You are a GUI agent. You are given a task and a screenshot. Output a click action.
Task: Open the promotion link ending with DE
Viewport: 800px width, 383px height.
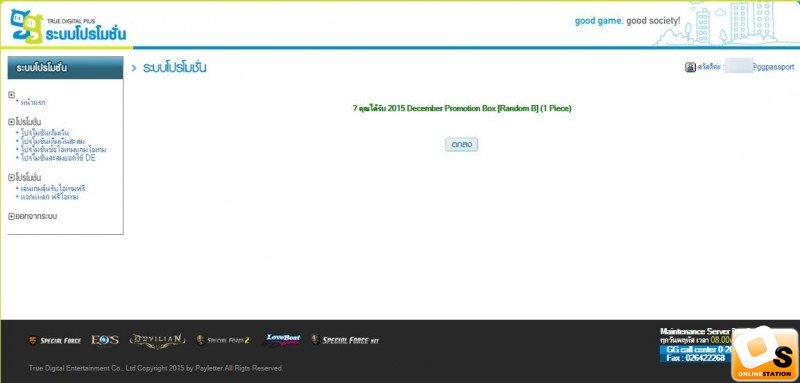pyautogui.click(x=58, y=158)
